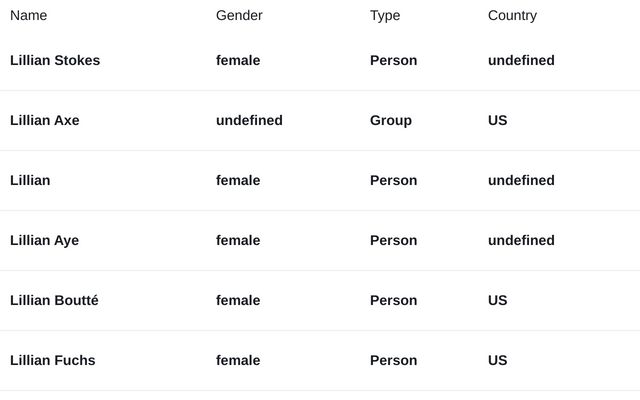
Task: Click the Group type of Lillian Axe
Action: click(x=391, y=120)
